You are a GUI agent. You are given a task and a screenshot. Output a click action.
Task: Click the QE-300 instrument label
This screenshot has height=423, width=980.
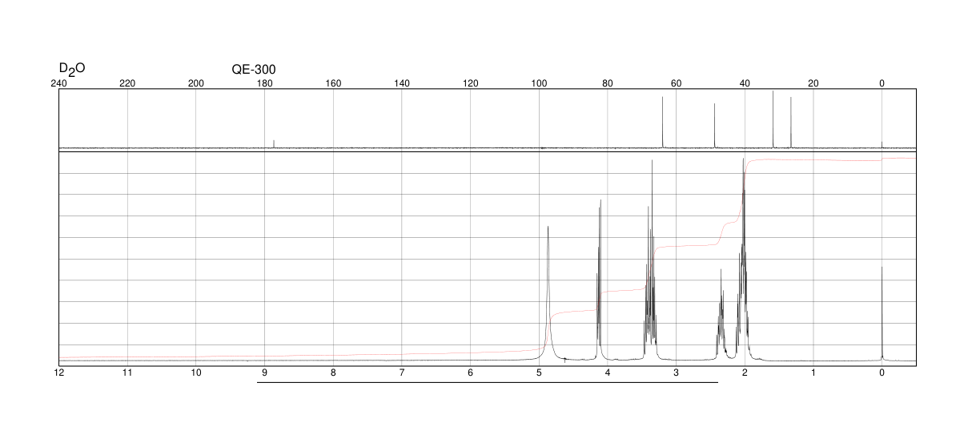(x=254, y=70)
